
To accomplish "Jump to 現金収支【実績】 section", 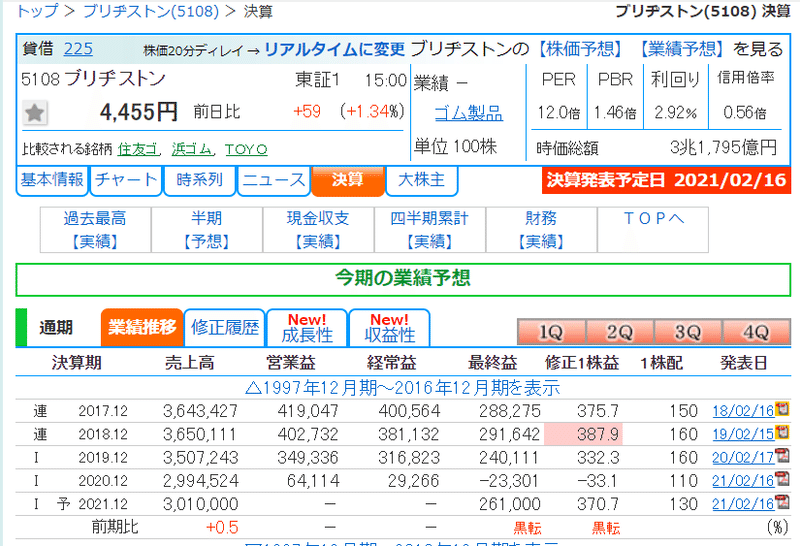I will click(318, 230).
